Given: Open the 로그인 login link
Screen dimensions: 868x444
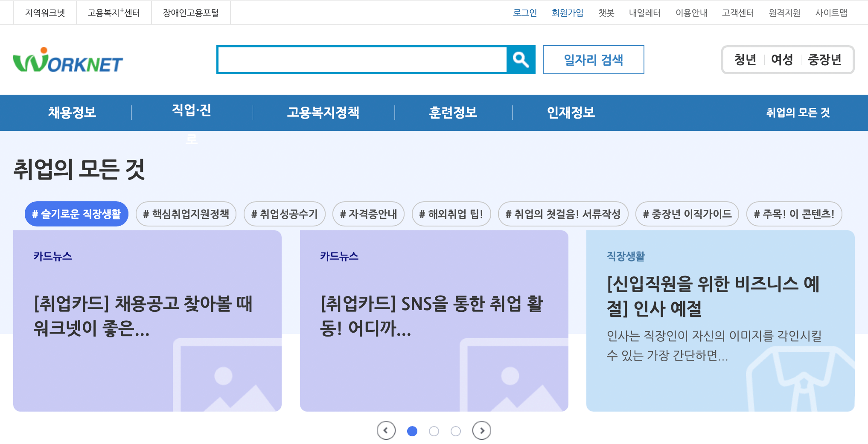Looking at the screenshot, I should tap(525, 13).
